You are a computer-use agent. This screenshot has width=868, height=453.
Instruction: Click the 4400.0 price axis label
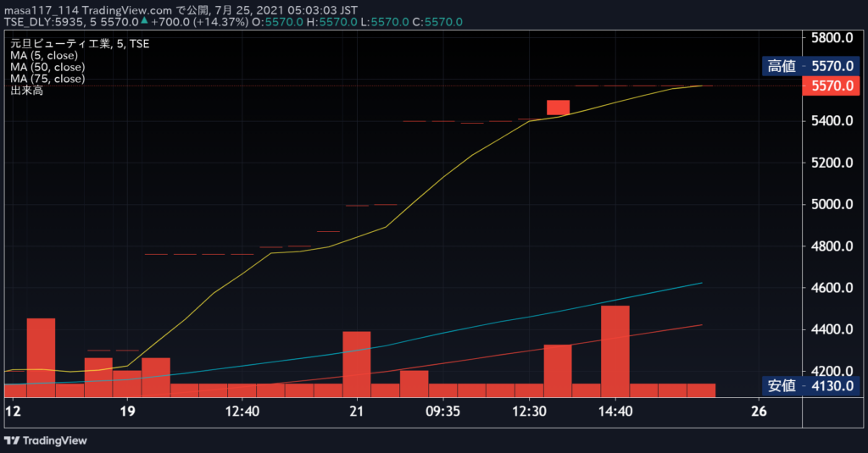(832, 329)
